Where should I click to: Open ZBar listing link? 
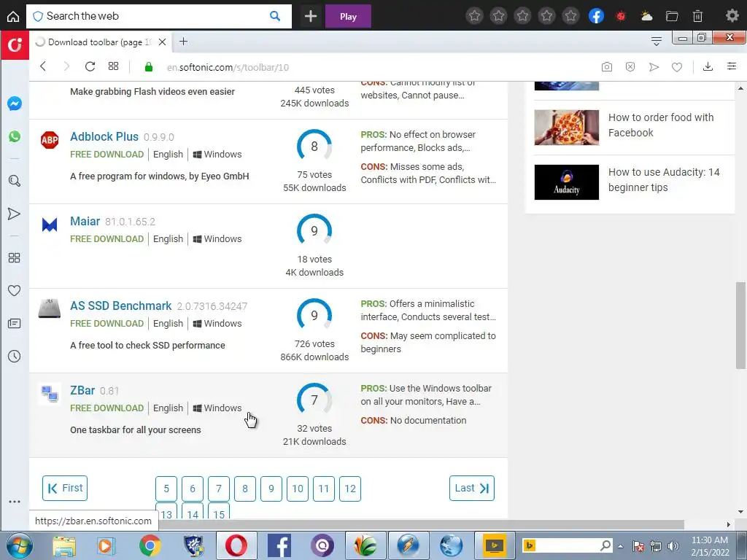pos(82,391)
